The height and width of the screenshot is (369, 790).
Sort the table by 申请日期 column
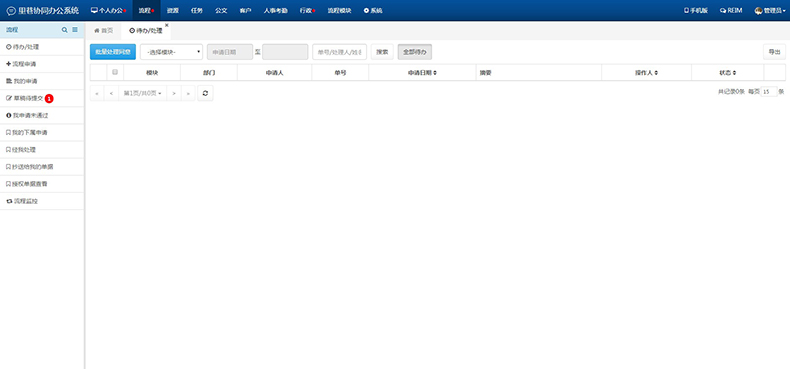click(x=422, y=73)
